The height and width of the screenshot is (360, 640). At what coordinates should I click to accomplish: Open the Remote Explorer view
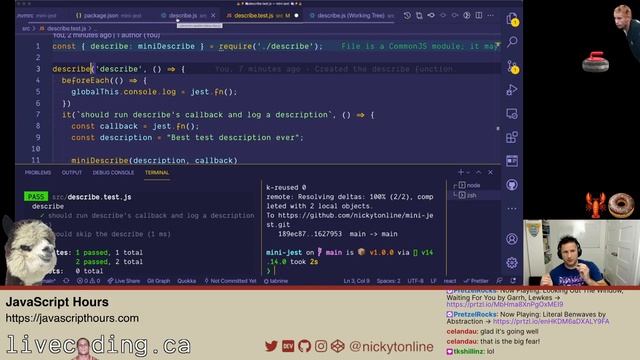[512, 113]
